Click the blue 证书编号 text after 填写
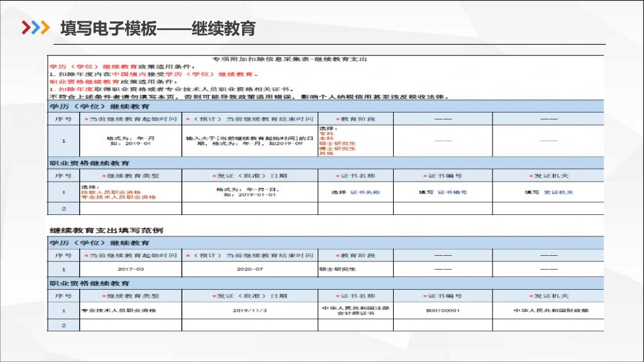This screenshot has width=644, height=362. 452,192
